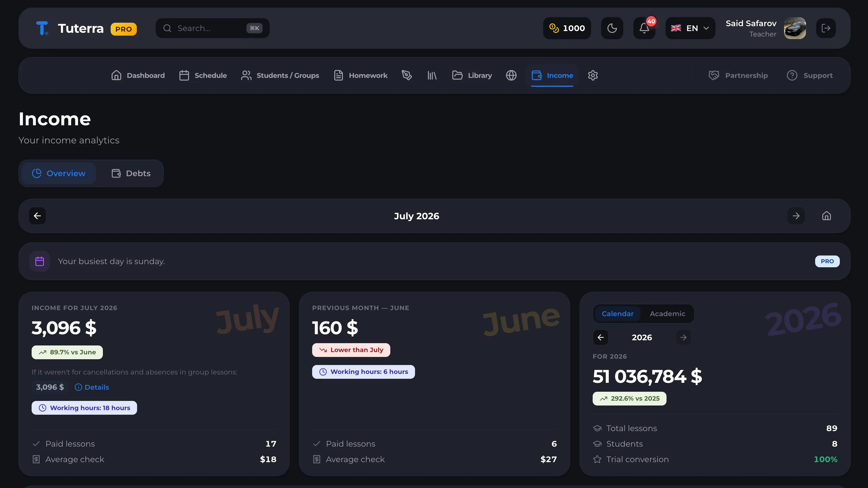Click the purple calendar icon in busiest day banner
This screenshot has width=868, height=488.
pyautogui.click(x=40, y=262)
